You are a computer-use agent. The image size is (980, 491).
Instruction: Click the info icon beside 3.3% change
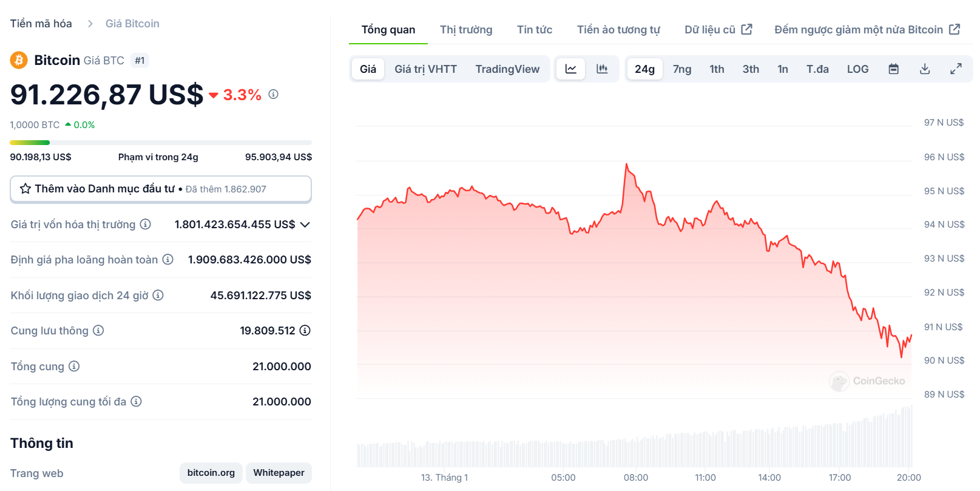pos(274,94)
